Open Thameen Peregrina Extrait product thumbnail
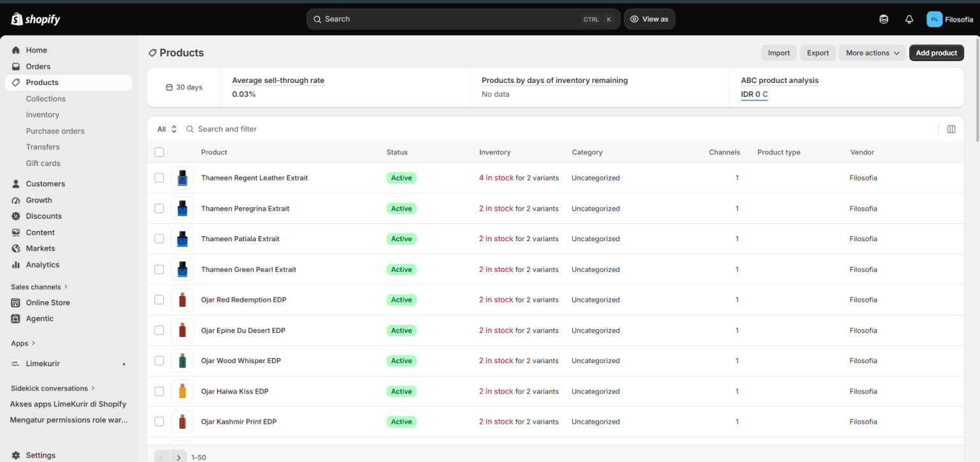Viewport: 980px width, 462px height. click(x=182, y=209)
